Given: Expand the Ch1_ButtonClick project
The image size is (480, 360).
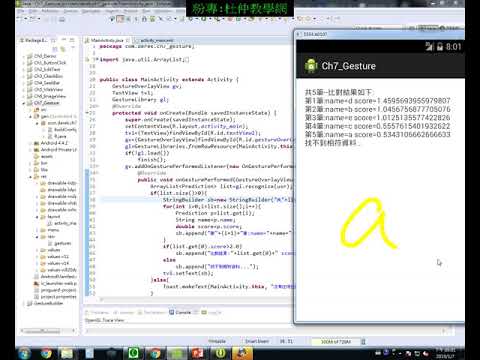Looking at the screenshot, I should [23, 63].
